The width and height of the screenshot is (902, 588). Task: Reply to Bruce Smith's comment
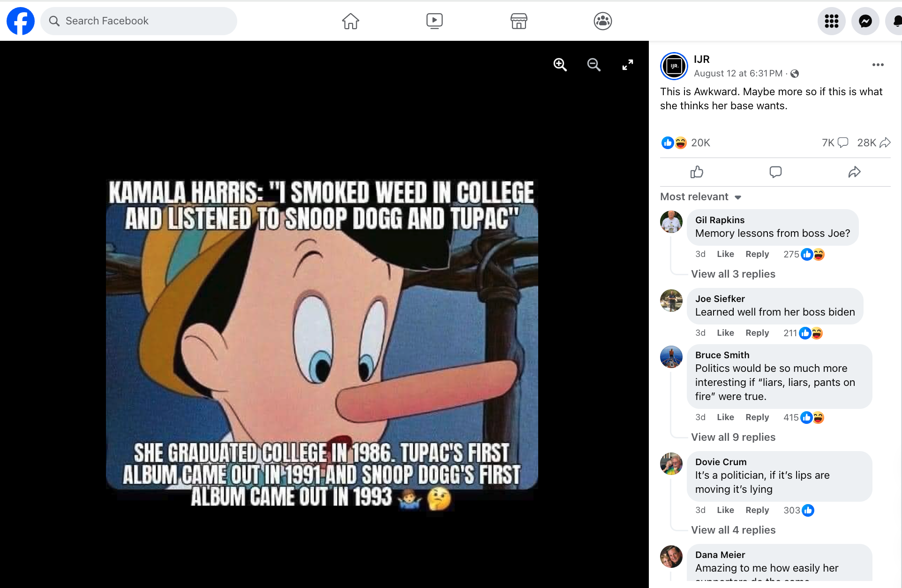[757, 417]
